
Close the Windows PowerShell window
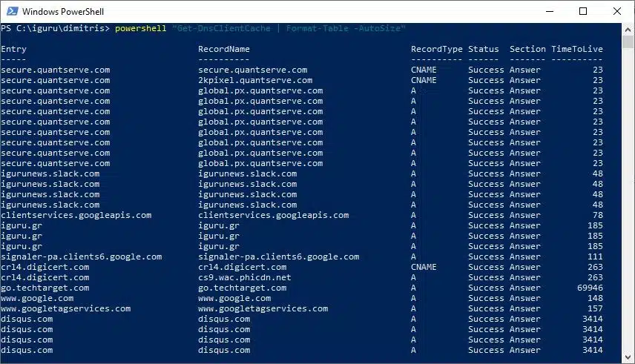(616, 11)
